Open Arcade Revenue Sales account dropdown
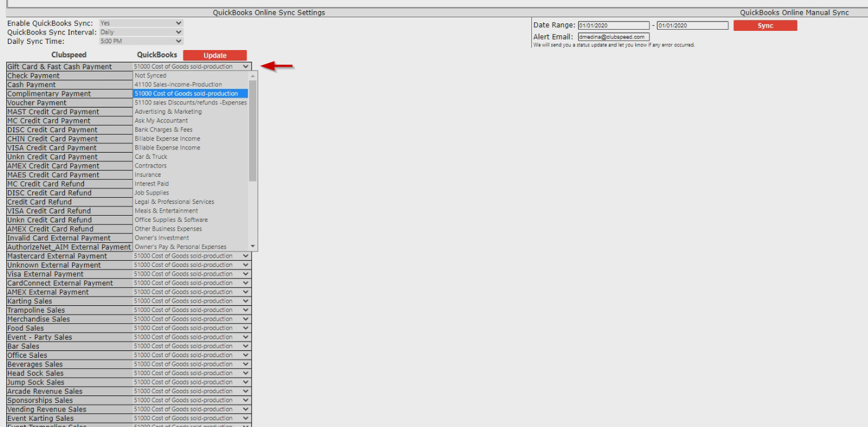This screenshot has height=427, width=868. (192, 391)
